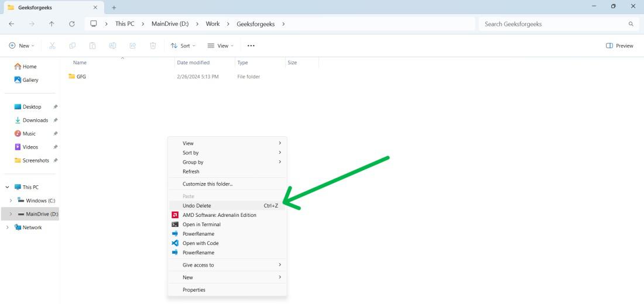The width and height of the screenshot is (644, 304).
Task: Click the Copy icon in toolbar
Action: [72, 46]
